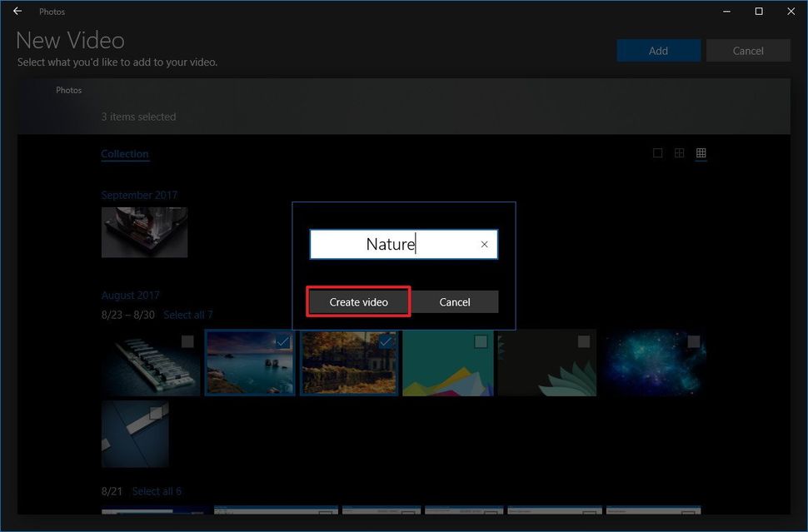Select all 7 photos from August
This screenshot has height=532, width=808.
[x=188, y=314]
